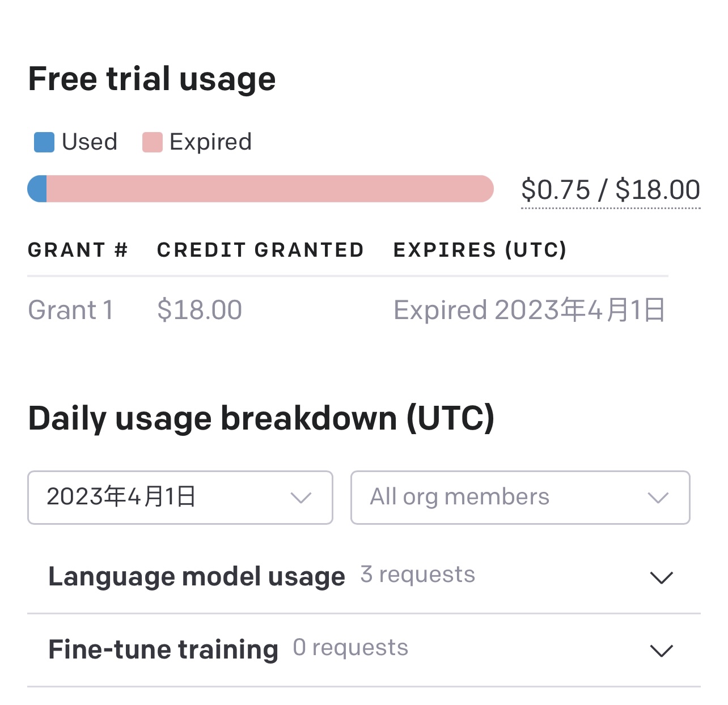This screenshot has height=705, width=728.
Task: Click the $0.75 / $18.00 usage link
Action: click(611, 189)
